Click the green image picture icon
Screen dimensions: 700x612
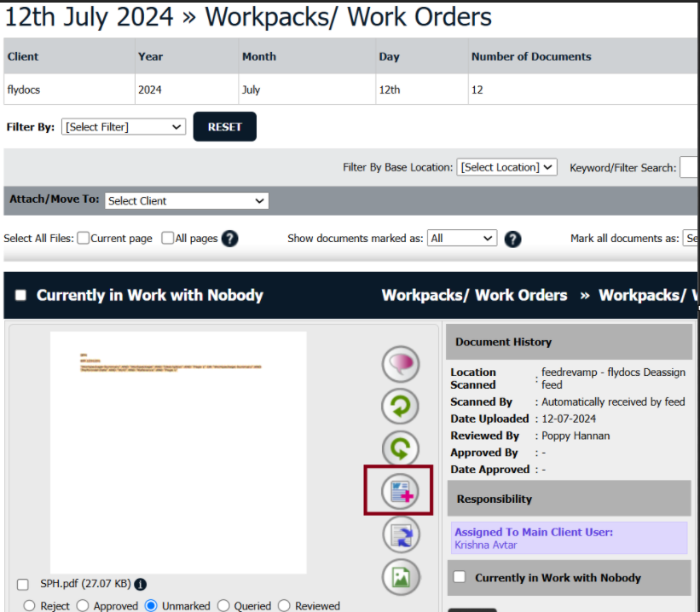pos(401,577)
